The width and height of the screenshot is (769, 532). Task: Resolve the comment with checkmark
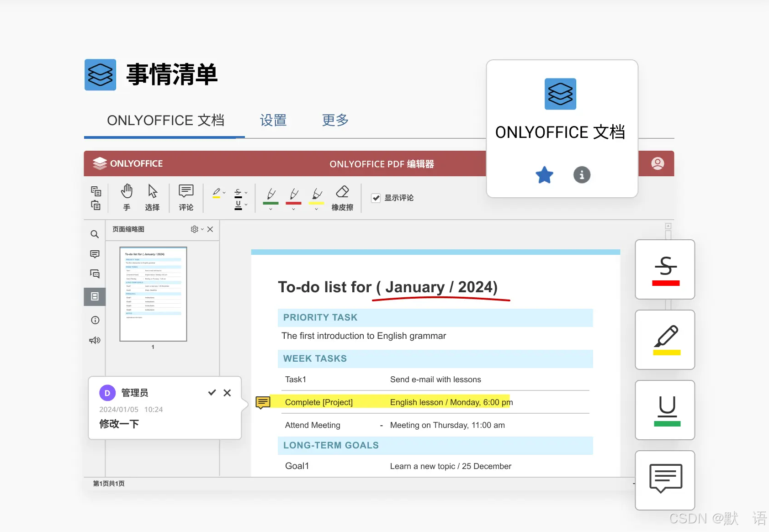[x=212, y=392]
